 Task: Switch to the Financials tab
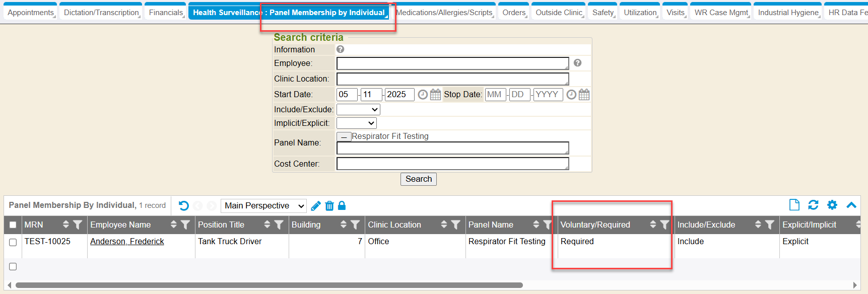166,13
